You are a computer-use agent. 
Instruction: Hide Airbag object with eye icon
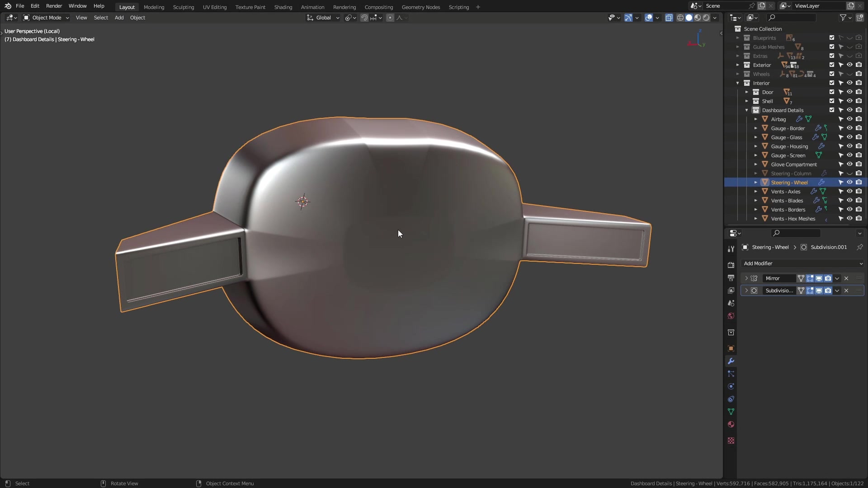(x=850, y=119)
